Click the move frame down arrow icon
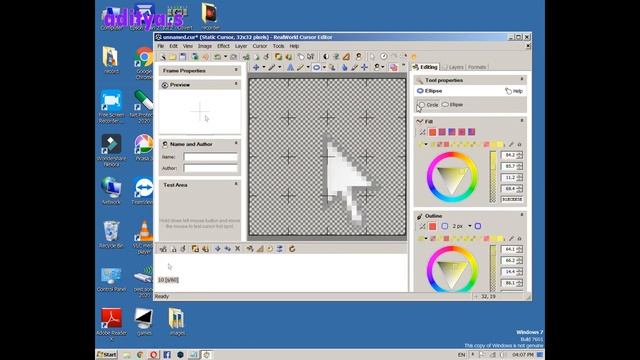Image resolution: width=640 pixels, height=360 pixels. 218,249
